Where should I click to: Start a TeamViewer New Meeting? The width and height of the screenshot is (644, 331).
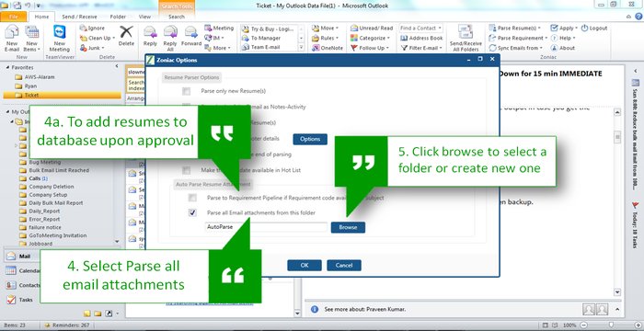[x=60, y=39]
